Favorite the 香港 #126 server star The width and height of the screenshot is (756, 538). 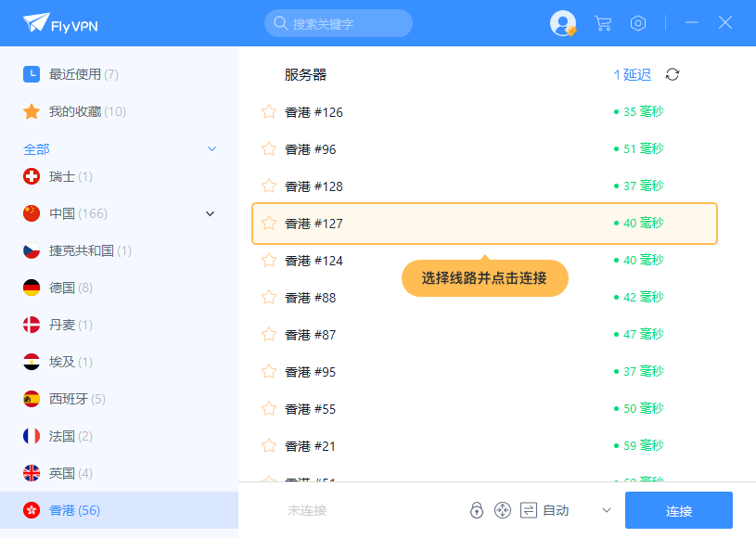coord(269,112)
